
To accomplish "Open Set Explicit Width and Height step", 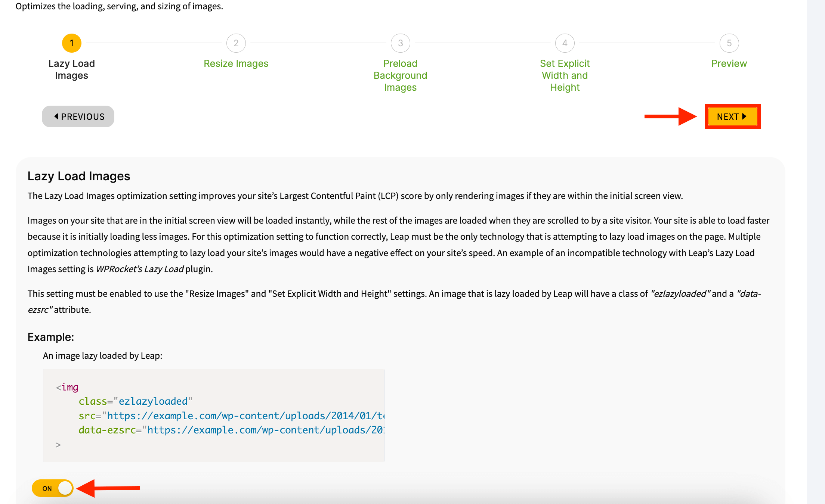I will point(565,75).
